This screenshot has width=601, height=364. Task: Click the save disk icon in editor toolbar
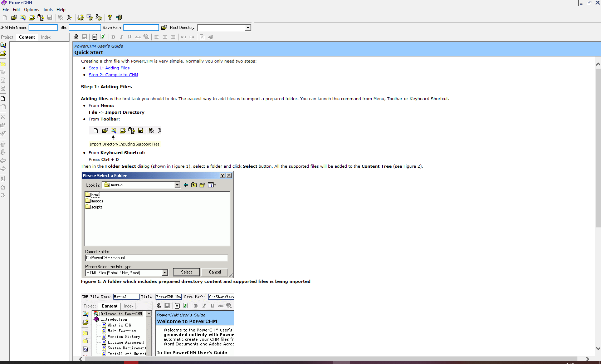click(84, 37)
